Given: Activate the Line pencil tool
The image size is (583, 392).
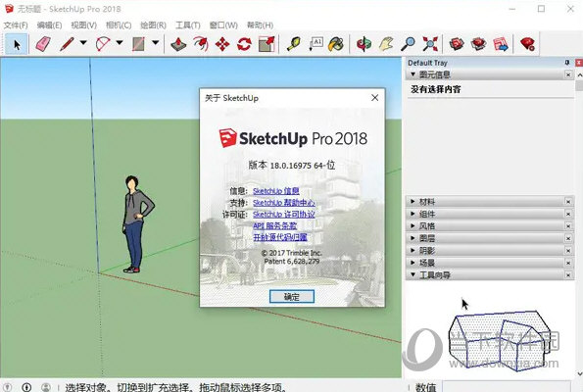Looking at the screenshot, I should (68, 44).
